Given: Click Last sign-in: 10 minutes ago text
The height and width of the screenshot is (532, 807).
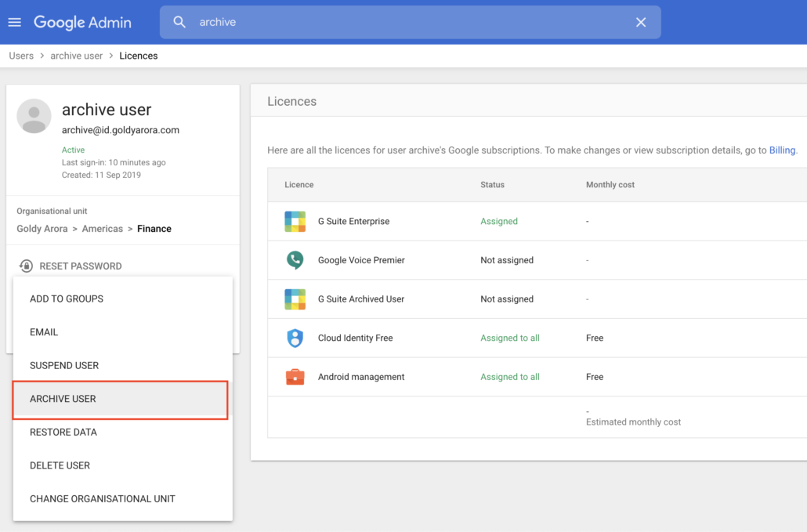Looking at the screenshot, I should pyautogui.click(x=114, y=163).
